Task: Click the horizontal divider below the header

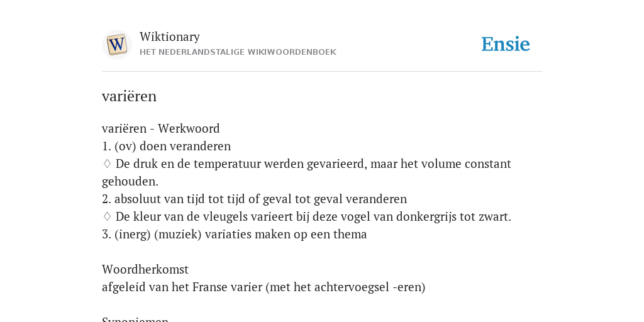Action: point(322,72)
